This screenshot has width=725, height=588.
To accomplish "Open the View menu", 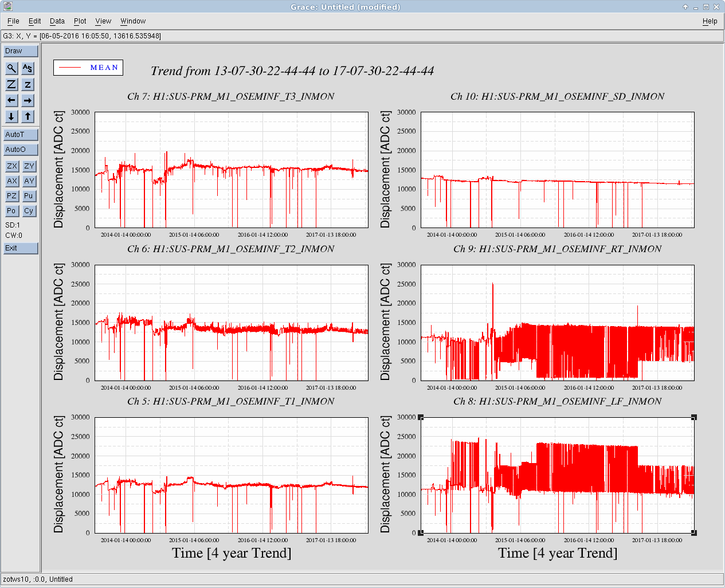I will [103, 21].
